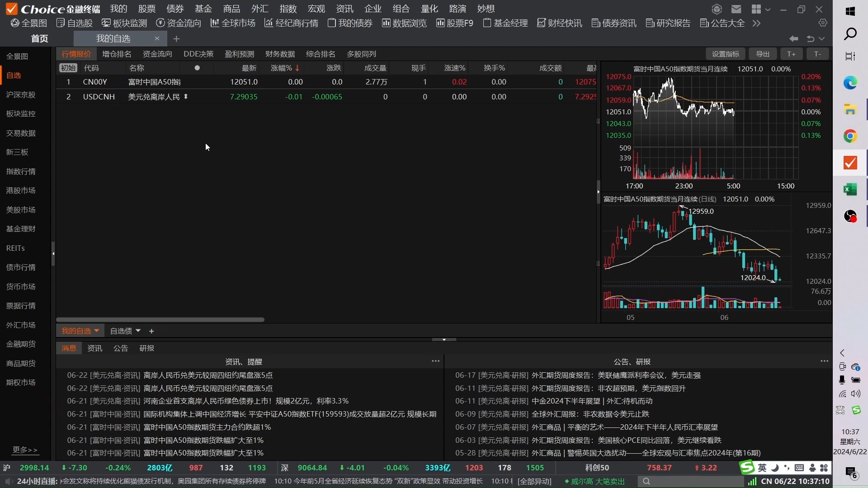Open Microsoft Edge from the taskbar
The width and height of the screenshot is (868, 488).
850,83
